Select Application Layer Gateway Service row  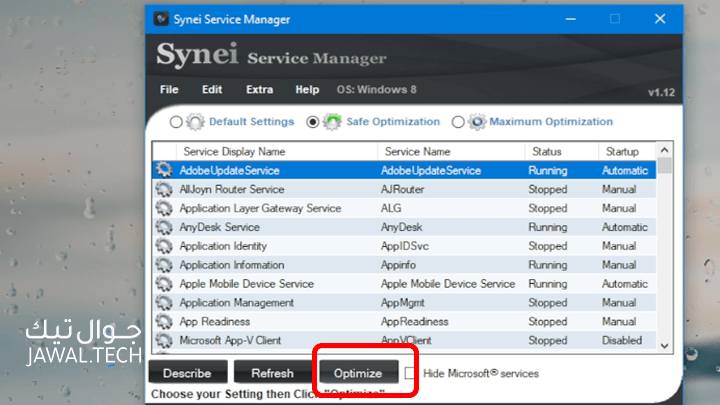tap(404, 208)
